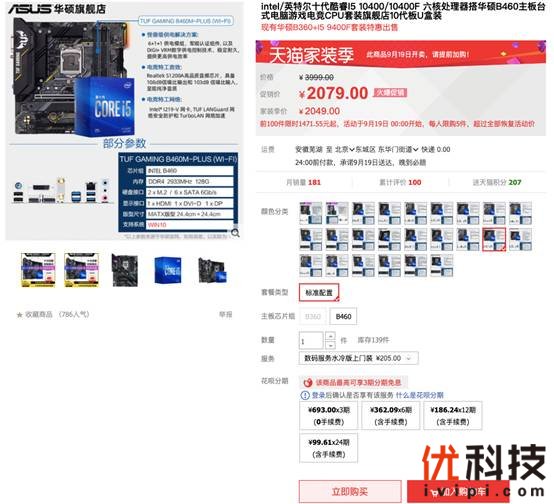
Task: Open the 什么是花呗分期 help link
Action: point(419,395)
